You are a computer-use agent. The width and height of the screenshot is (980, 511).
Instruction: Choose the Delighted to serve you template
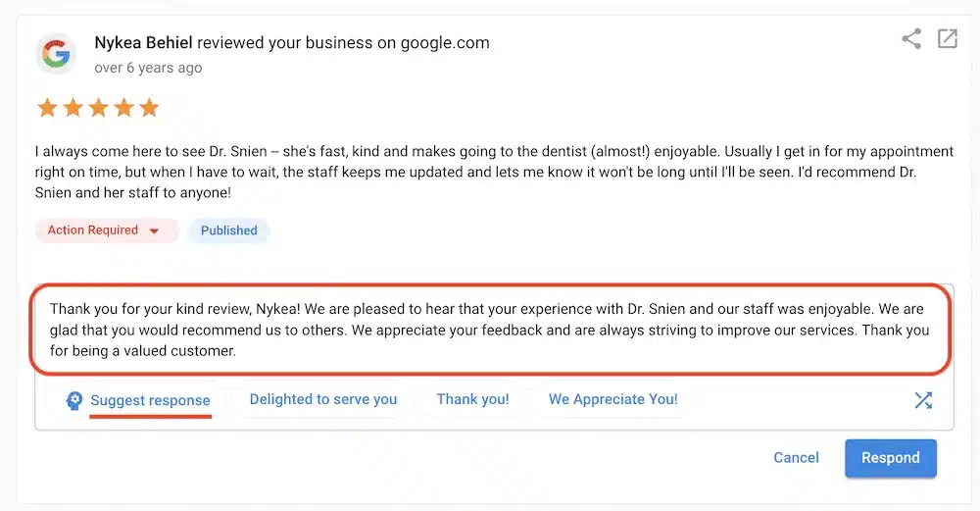[323, 399]
